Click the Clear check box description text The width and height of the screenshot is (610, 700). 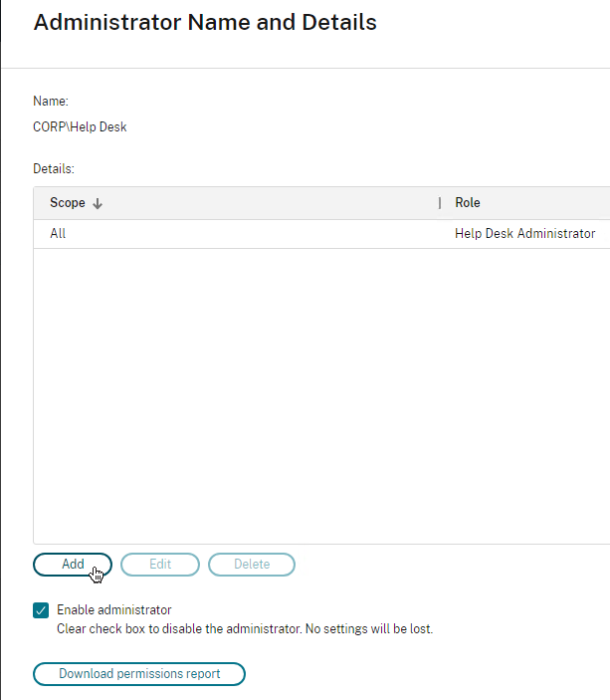245,629
